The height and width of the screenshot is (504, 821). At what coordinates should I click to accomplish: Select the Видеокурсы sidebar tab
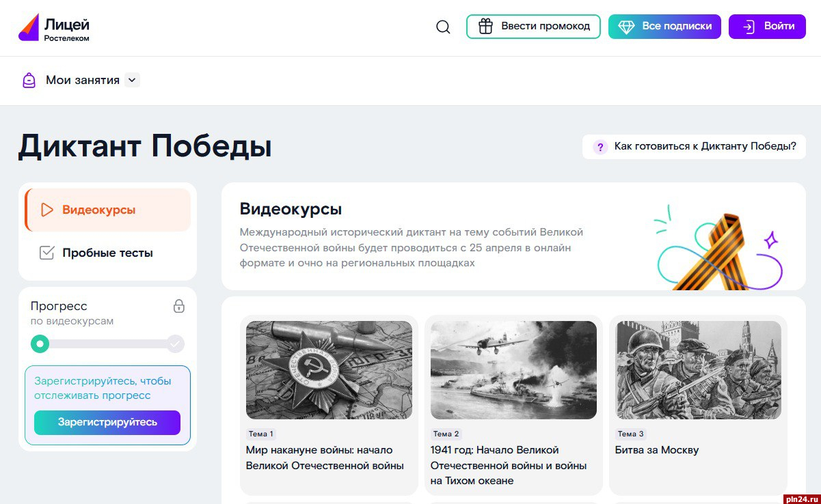107,210
